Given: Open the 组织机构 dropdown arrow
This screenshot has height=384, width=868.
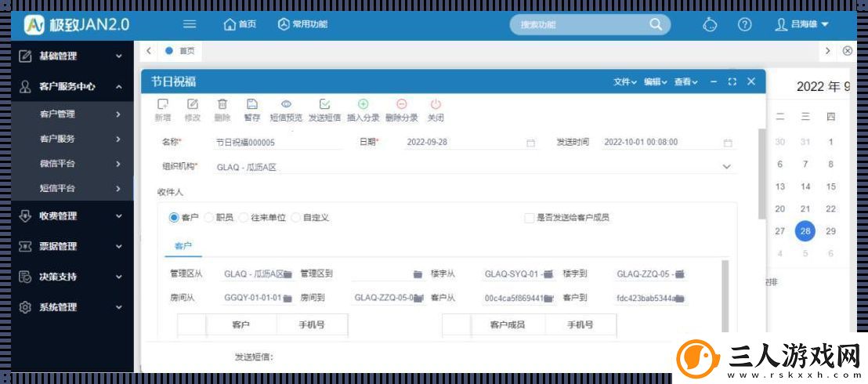Looking at the screenshot, I should coord(726,167).
